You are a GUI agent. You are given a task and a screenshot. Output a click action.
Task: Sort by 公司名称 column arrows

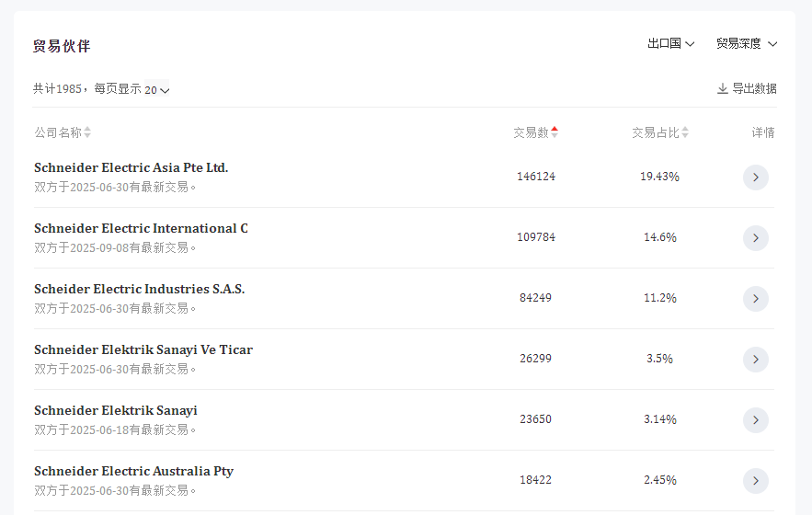click(87, 132)
